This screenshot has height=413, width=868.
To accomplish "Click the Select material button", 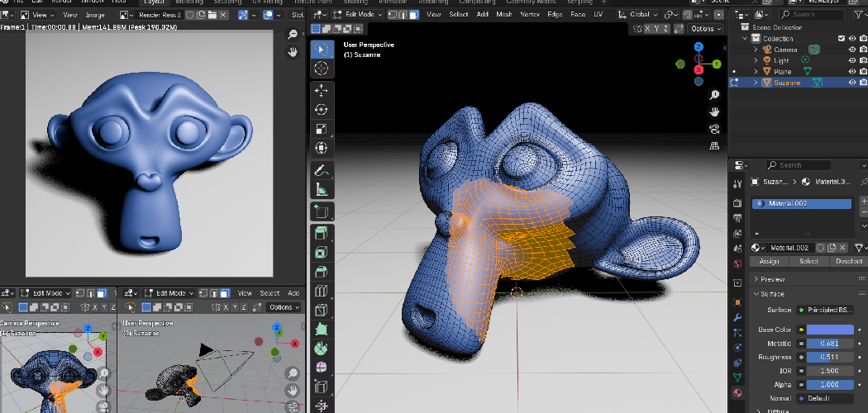I will (808, 261).
